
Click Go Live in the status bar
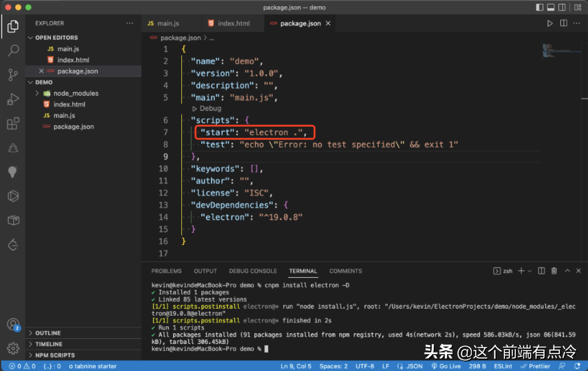pos(446,366)
